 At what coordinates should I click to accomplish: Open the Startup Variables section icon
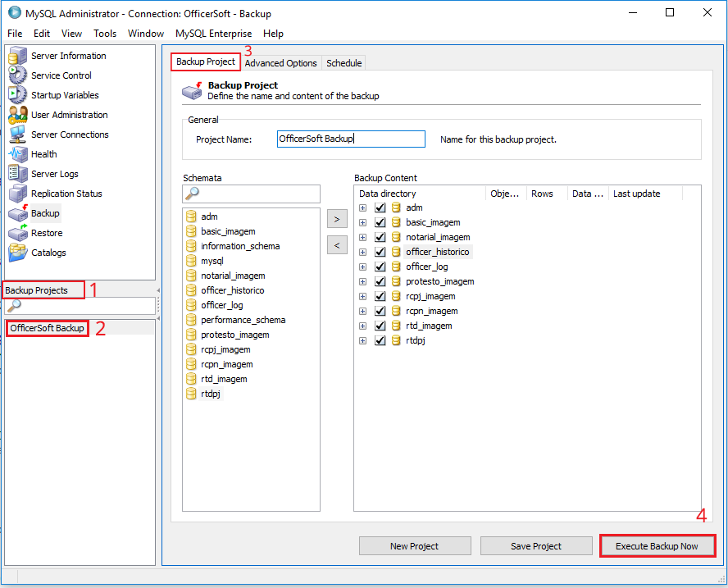tap(18, 95)
